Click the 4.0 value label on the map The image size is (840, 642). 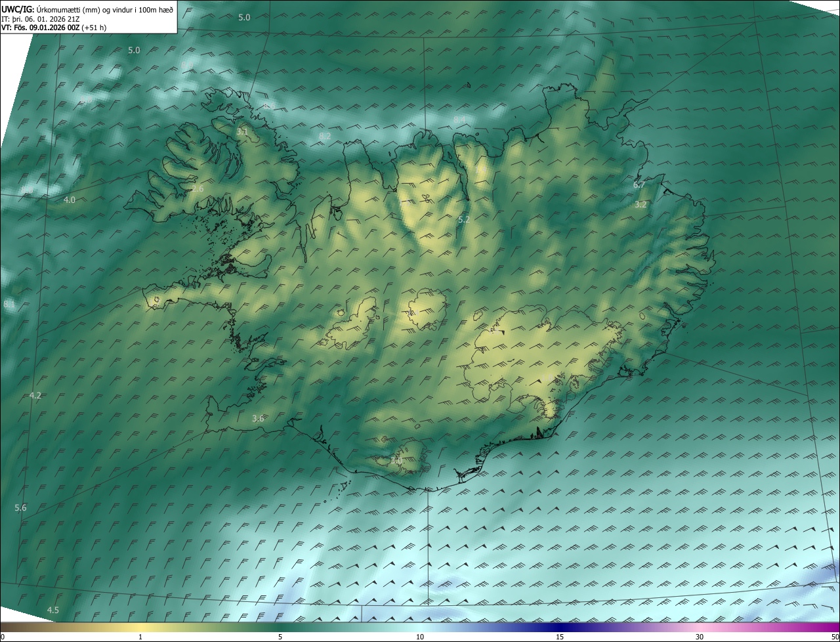[70, 200]
